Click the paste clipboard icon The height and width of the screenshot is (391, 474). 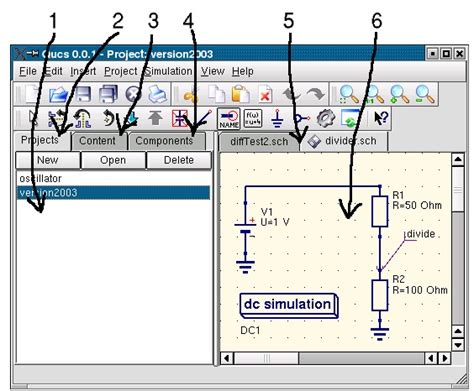point(241,95)
